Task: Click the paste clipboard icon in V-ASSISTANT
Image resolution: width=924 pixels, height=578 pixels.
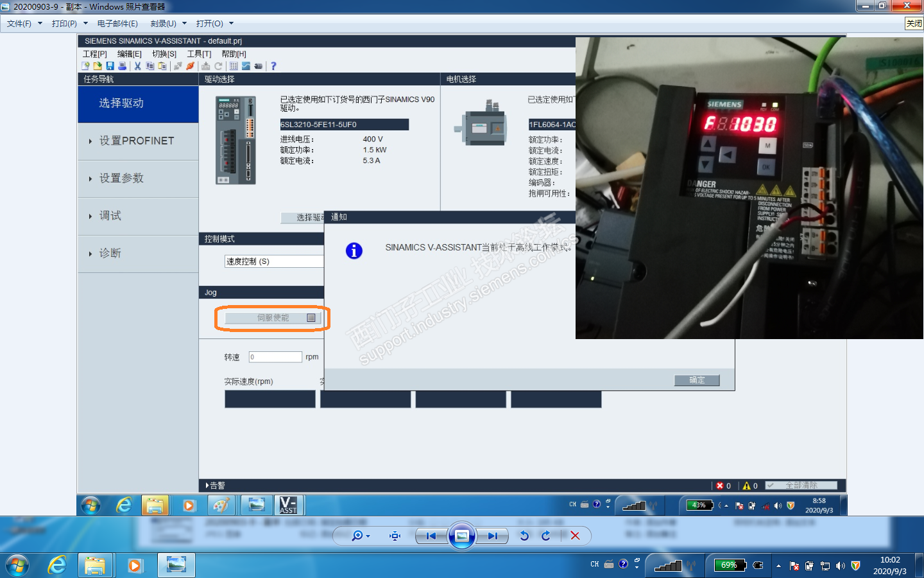Action: pyautogui.click(x=162, y=66)
